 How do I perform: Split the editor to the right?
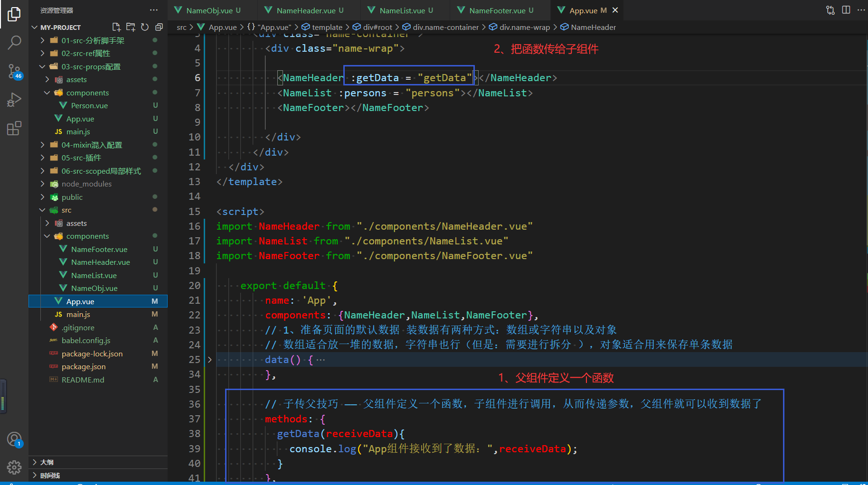click(x=846, y=10)
